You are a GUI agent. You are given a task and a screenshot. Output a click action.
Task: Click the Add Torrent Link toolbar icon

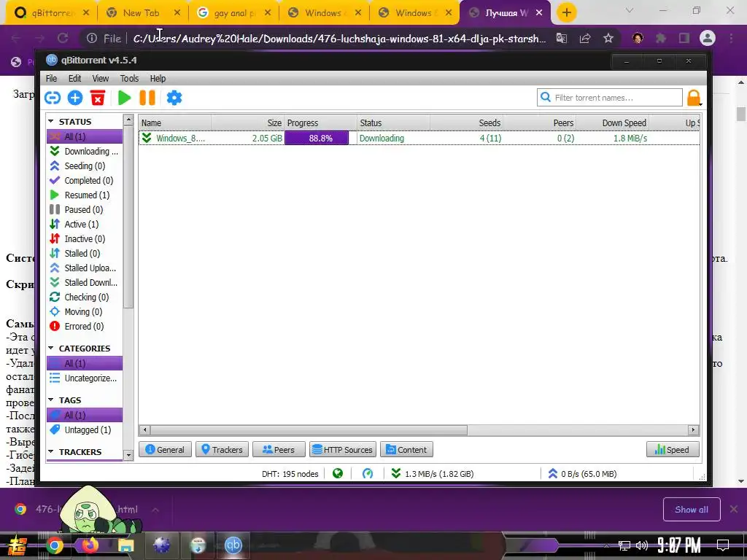pos(53,98)
